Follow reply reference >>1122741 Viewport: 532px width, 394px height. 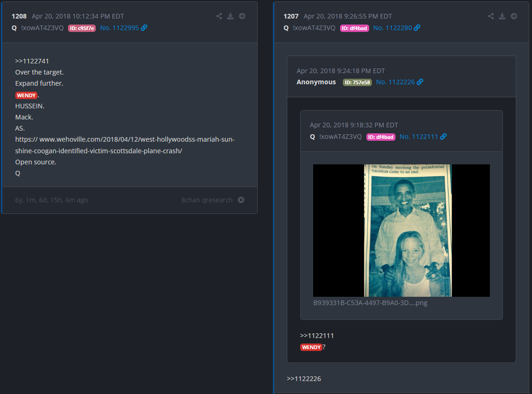pos(32,61)
